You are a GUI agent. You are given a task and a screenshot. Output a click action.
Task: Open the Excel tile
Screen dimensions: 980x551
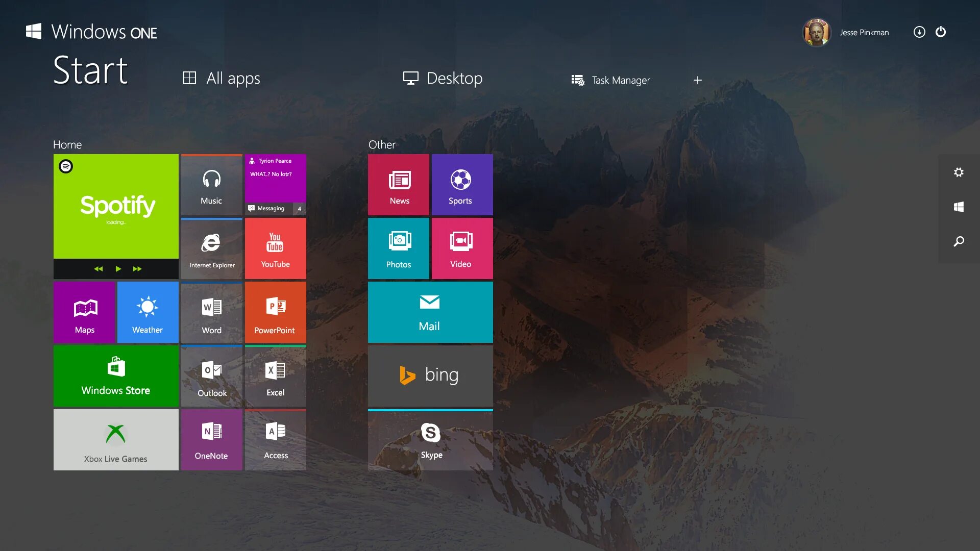coord(276,377)
